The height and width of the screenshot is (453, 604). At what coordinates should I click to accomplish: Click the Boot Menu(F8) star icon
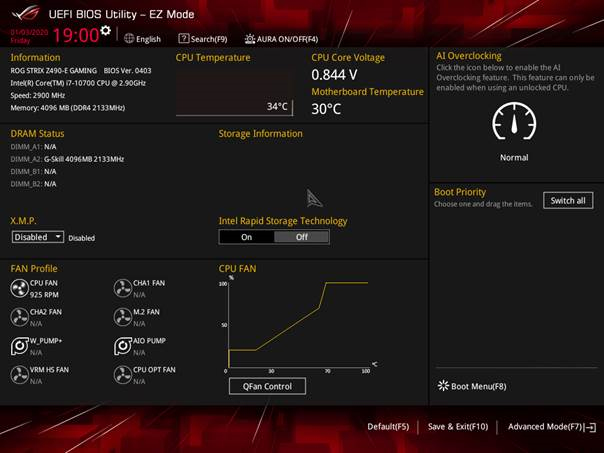443,386
